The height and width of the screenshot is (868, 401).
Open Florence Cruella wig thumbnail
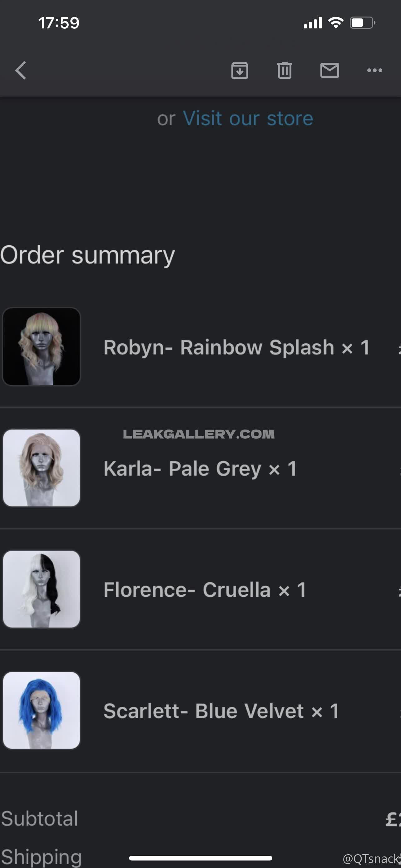[42, 589]
